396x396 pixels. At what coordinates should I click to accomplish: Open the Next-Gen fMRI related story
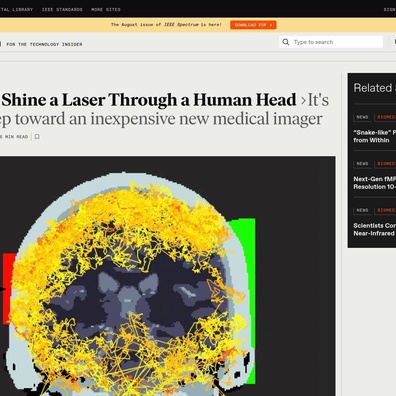point(375,183)
